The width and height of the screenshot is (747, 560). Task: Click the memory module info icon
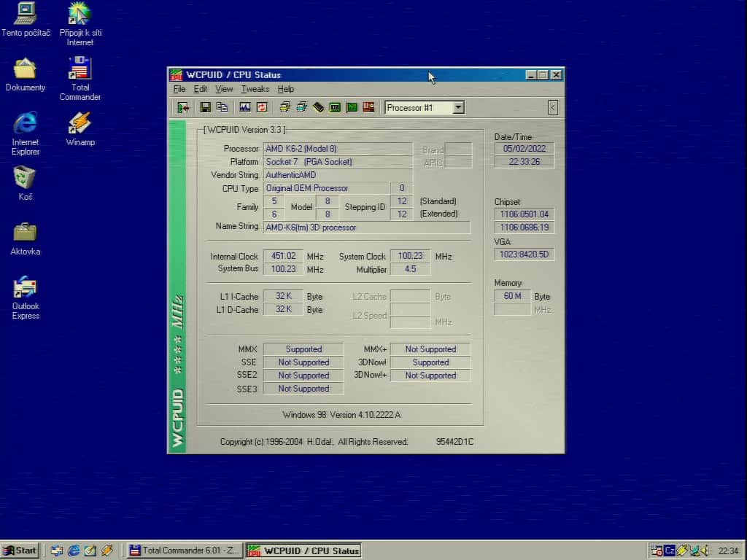point(318,108)
